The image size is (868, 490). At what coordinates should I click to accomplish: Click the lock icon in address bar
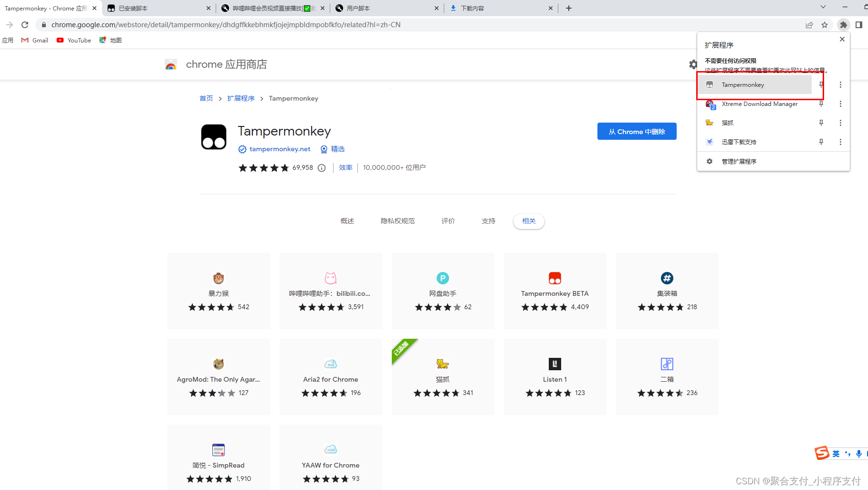click(x=44, y=25)
